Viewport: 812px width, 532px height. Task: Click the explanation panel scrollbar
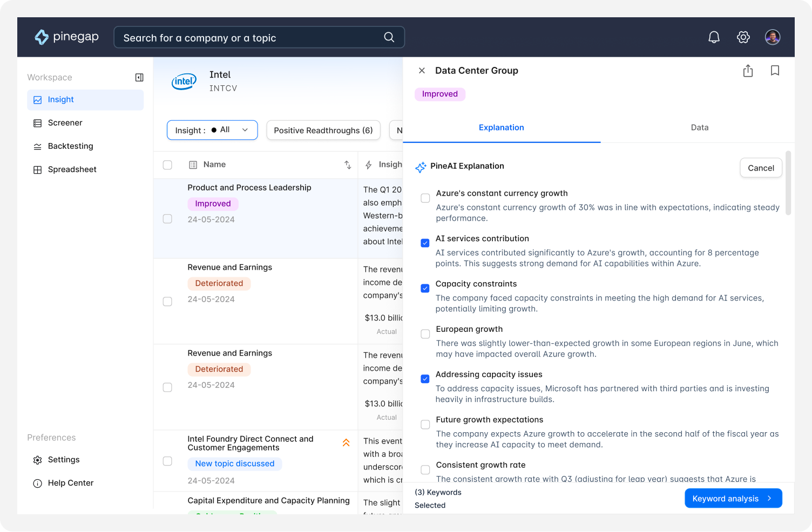click(788, 183)
